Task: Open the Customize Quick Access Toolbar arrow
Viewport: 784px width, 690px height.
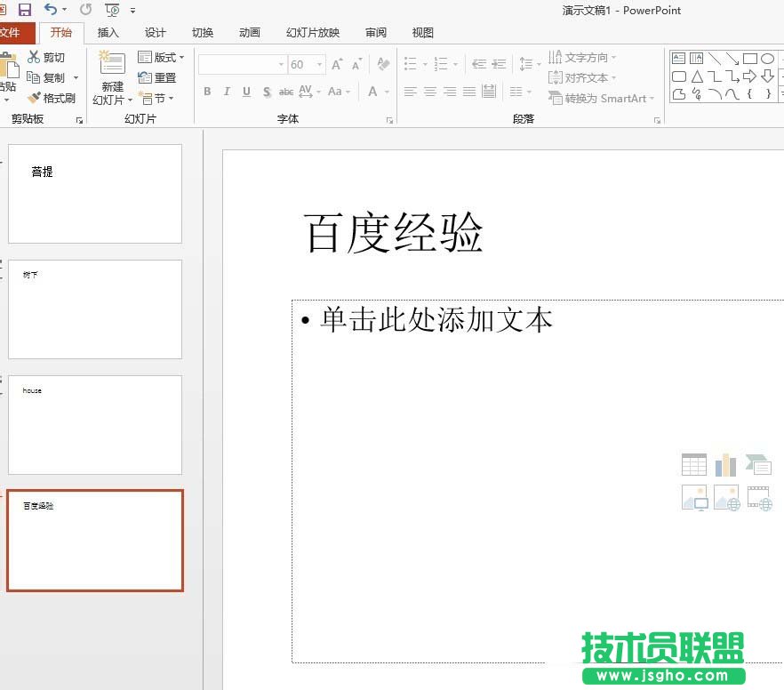Action: [132, 10]
